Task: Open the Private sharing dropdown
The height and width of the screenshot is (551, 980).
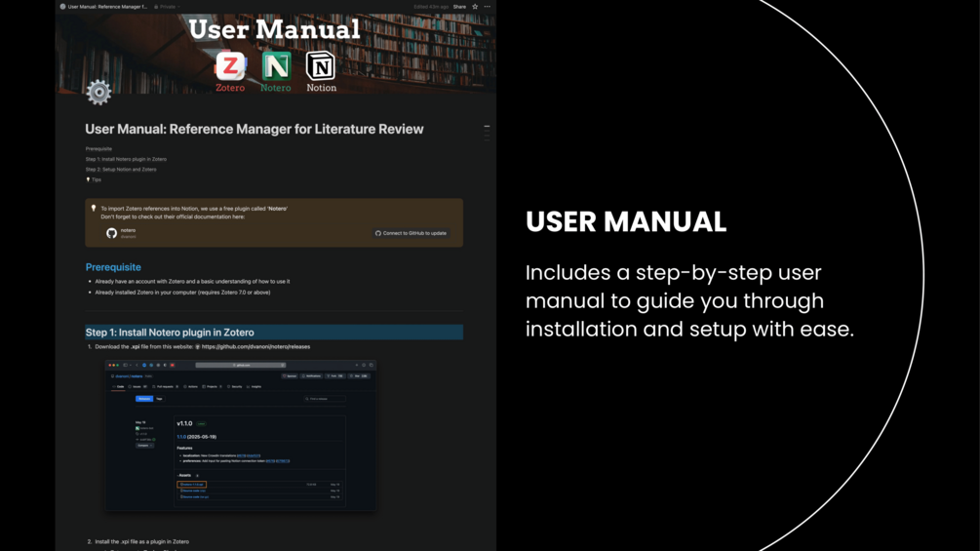Action: (167, 7)
